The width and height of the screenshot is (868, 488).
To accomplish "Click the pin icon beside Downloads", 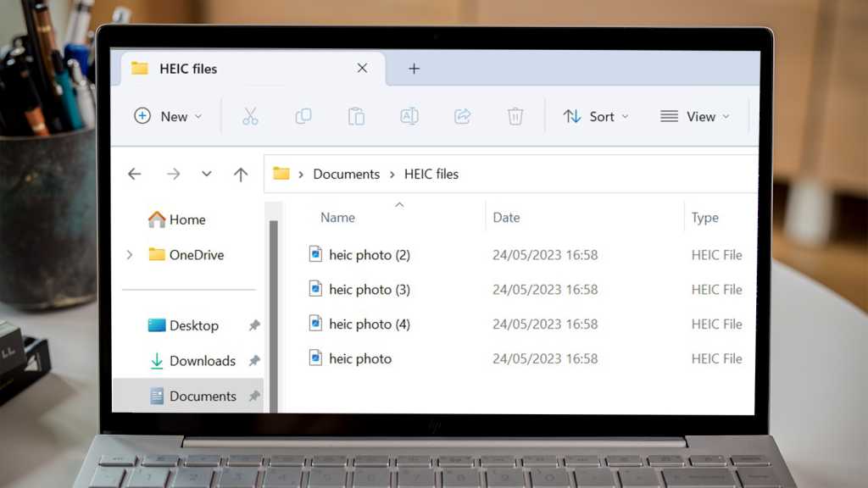I will [254, 361].
